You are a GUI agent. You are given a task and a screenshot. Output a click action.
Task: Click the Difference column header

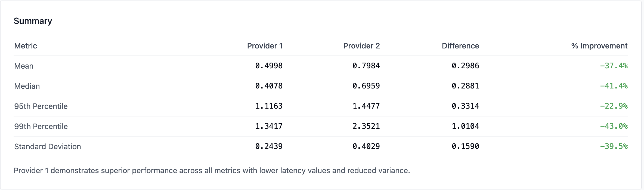point(460,46)
